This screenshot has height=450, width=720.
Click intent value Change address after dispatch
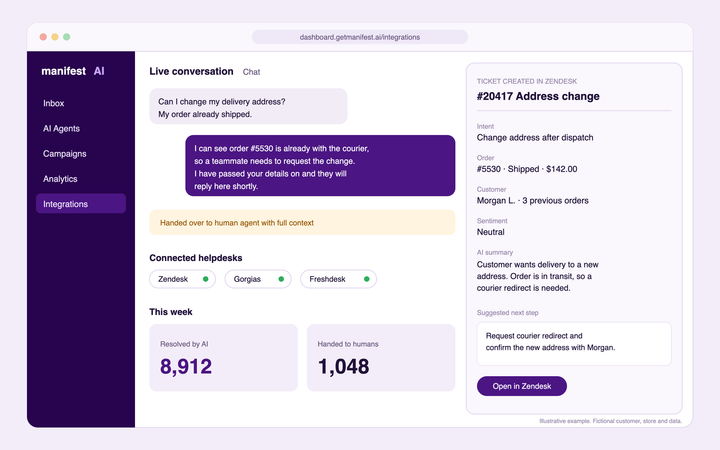tap(535, 138)
